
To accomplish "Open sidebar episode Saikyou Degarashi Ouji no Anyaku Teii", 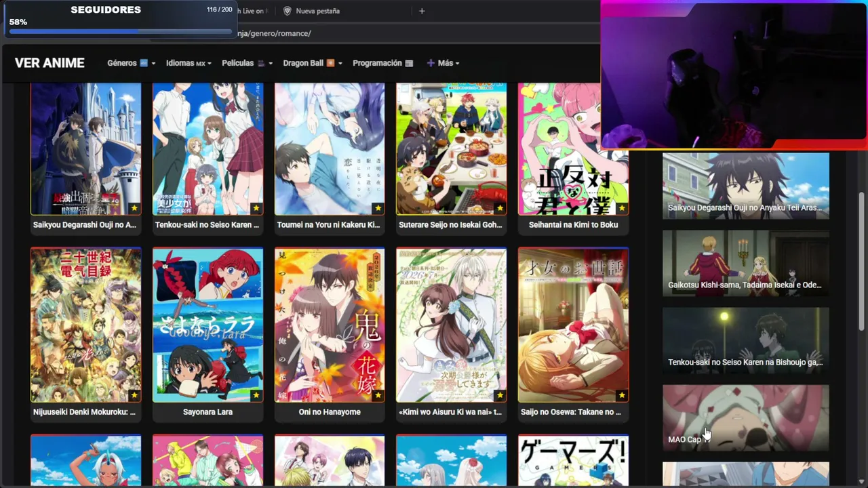I will 745,185.
